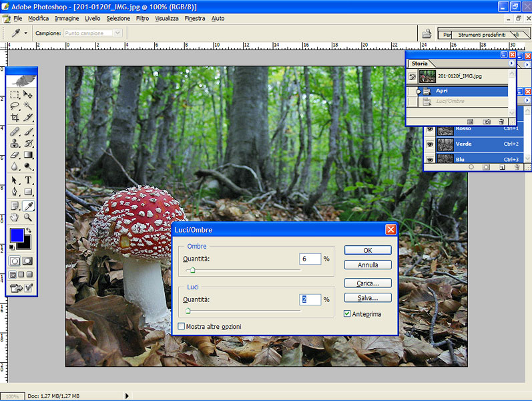Click the feather logo atop the toolbox
Viewport: 532px width, 401px height.
click(x=21, y=81)
